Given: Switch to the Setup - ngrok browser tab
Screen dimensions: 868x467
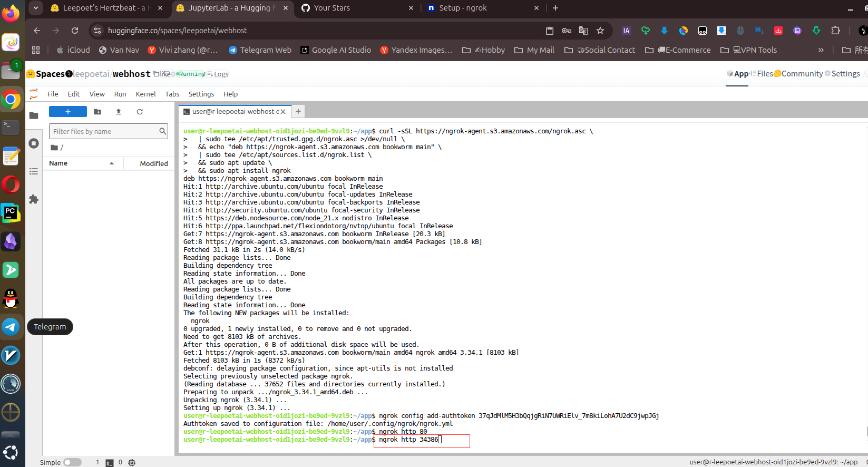Looking at the screenshot, I should 463,8.
